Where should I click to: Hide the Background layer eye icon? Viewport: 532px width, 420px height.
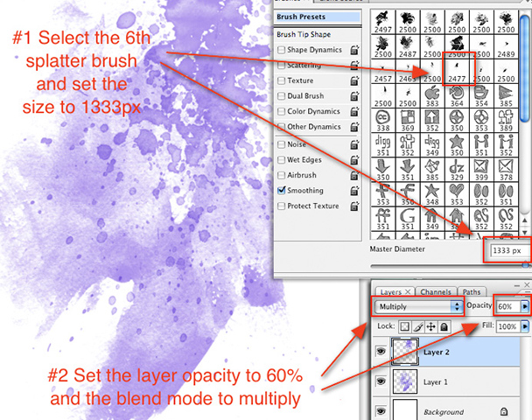click(x=381, y=411)
